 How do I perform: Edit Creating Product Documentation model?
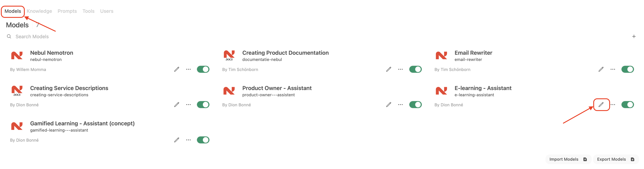click(x=389, y=69)
